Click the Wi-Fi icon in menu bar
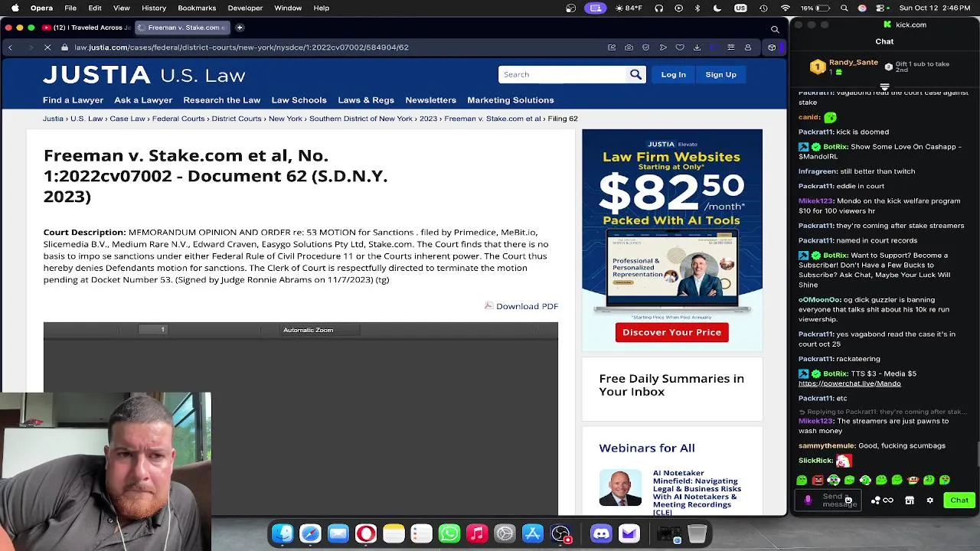This screenshot has height=551, width=980. 786,8
